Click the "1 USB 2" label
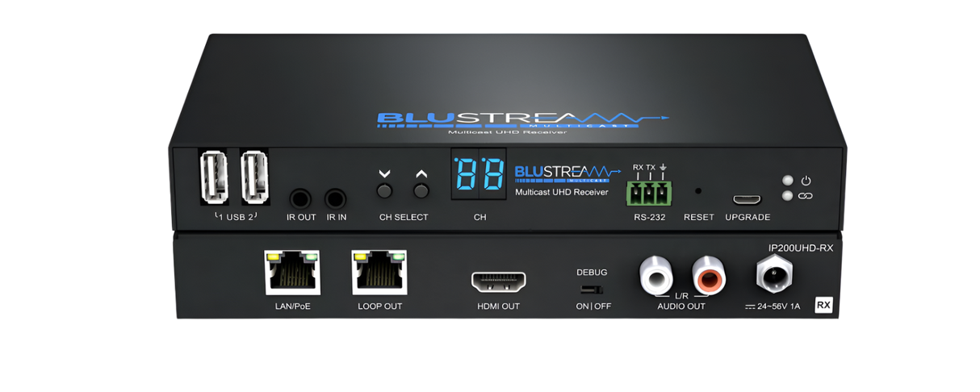The width and height of the screenshot is (980, 392). pos(234,218)
